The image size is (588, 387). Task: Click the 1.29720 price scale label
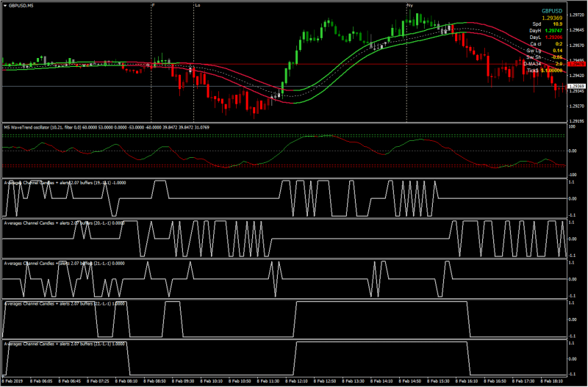click(576, 15)
